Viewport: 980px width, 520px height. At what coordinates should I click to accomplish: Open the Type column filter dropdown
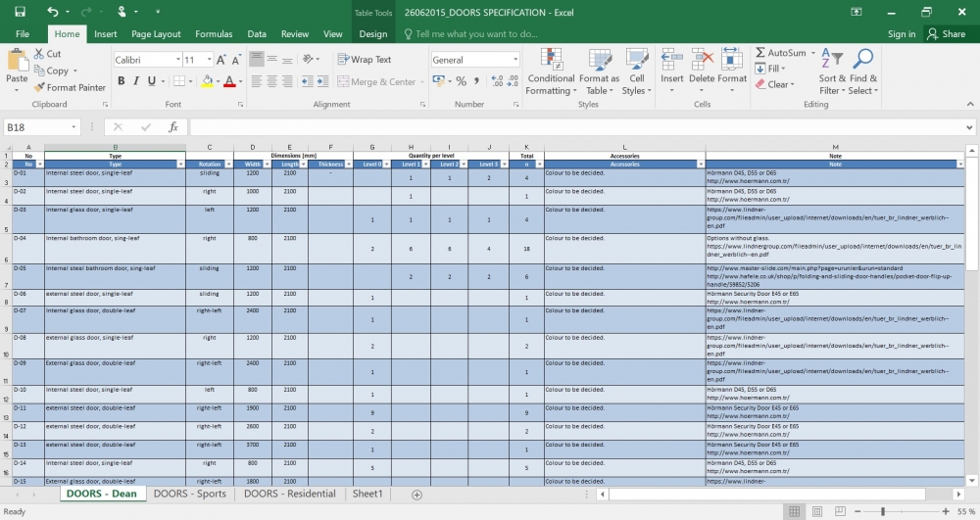point(180,165)
